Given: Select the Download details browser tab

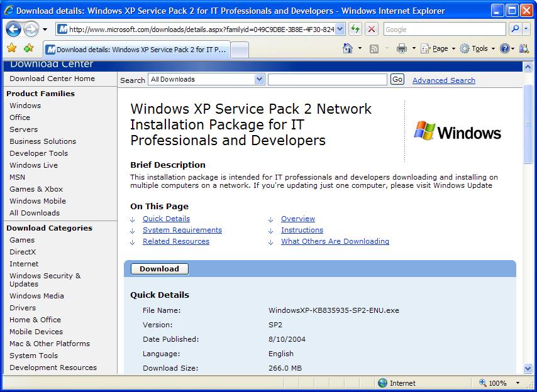Looking at the screenshot, I should pos(136,50).
